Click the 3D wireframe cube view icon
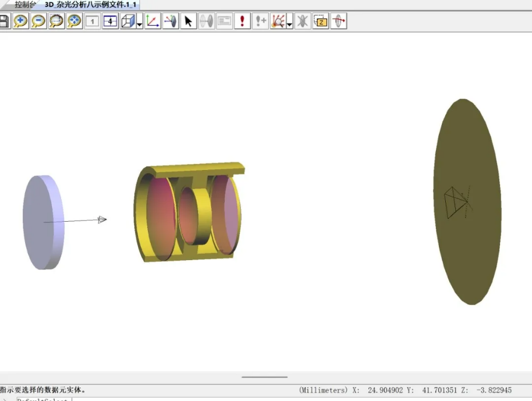The width and height of the screenshot is (532, 401). [x=127, y=22]
